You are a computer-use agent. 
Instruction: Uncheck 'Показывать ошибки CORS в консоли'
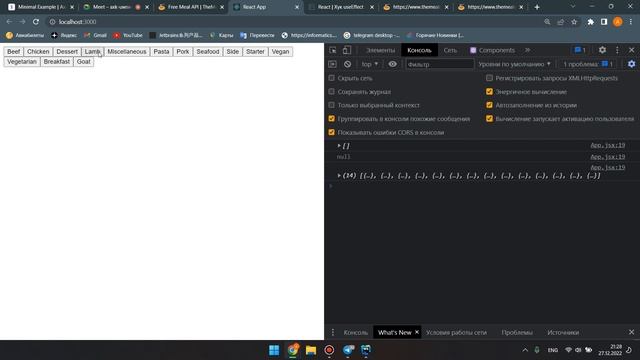click(331, 132)
